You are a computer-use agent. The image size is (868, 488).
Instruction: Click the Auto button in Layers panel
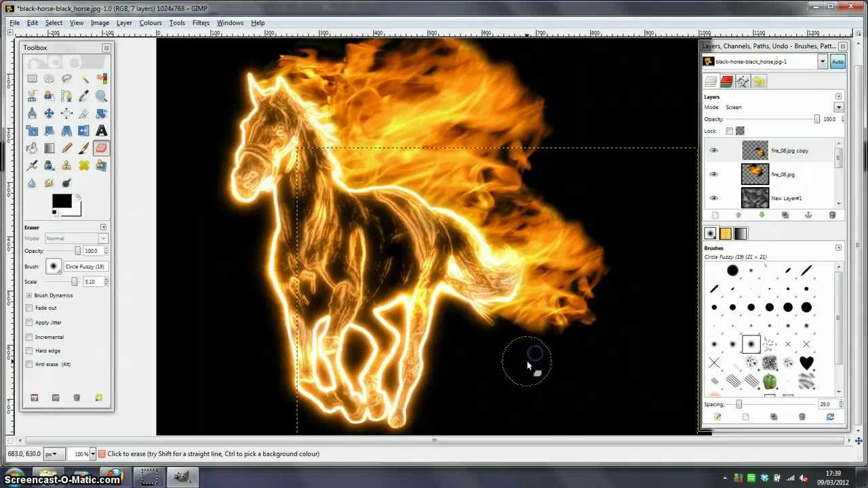coord(837,62)
